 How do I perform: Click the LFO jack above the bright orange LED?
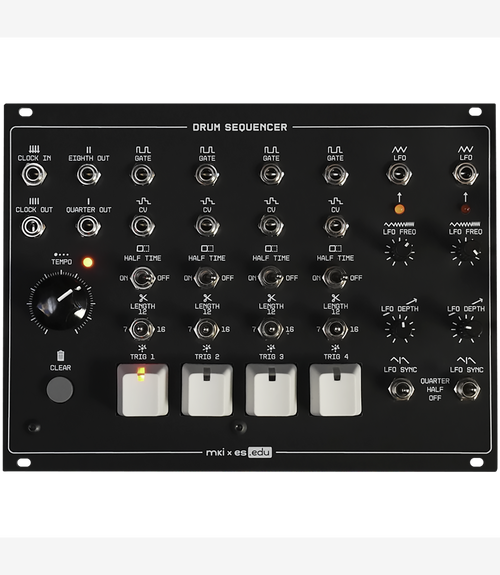point(399,174)
